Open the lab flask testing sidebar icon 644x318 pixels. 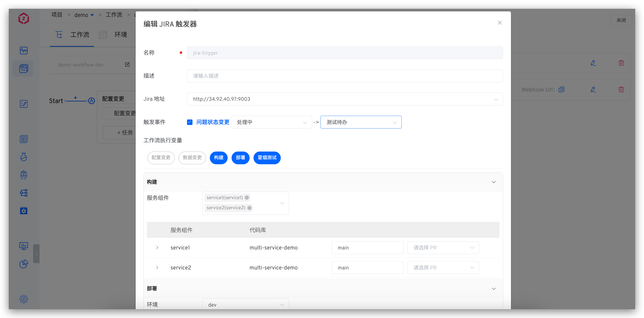(x=23, y=157)
